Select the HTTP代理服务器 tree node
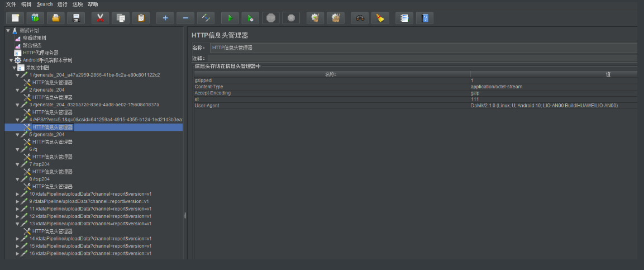This screenshot has width=644, height=270. pos(40,53)
